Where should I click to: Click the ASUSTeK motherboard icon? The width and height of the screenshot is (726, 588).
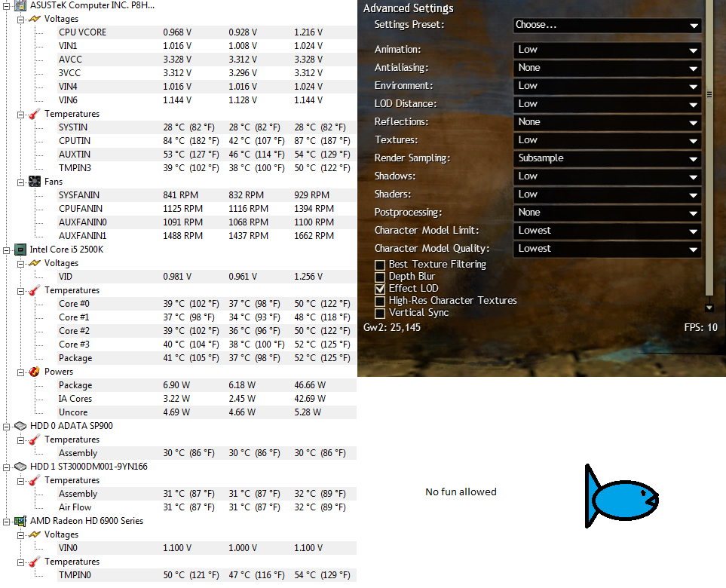20,5
